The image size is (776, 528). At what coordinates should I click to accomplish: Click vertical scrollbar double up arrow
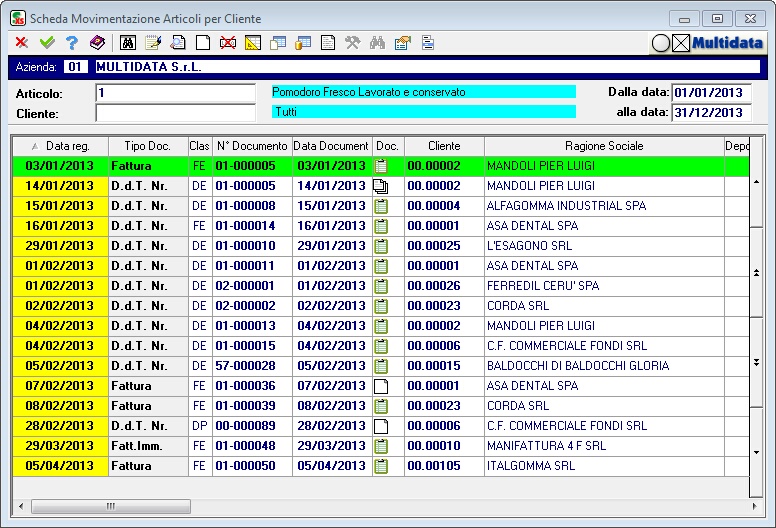coord(756,273)
